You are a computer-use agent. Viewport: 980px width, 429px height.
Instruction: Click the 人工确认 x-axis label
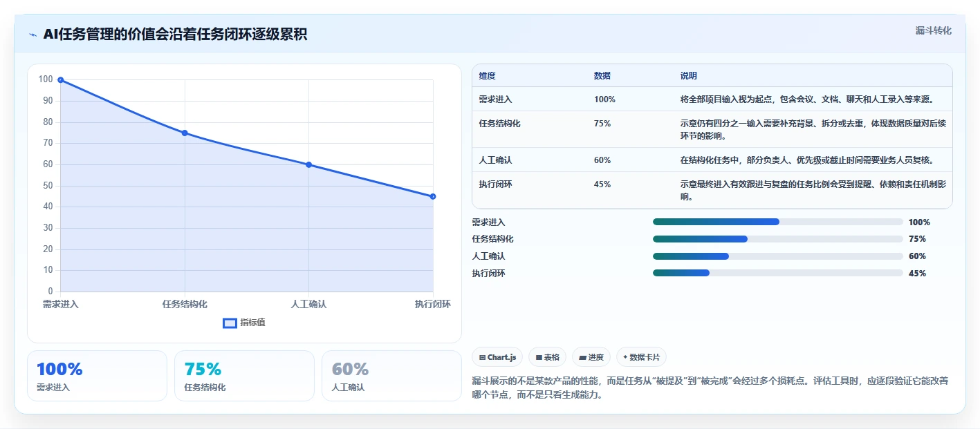coord(308,304)
